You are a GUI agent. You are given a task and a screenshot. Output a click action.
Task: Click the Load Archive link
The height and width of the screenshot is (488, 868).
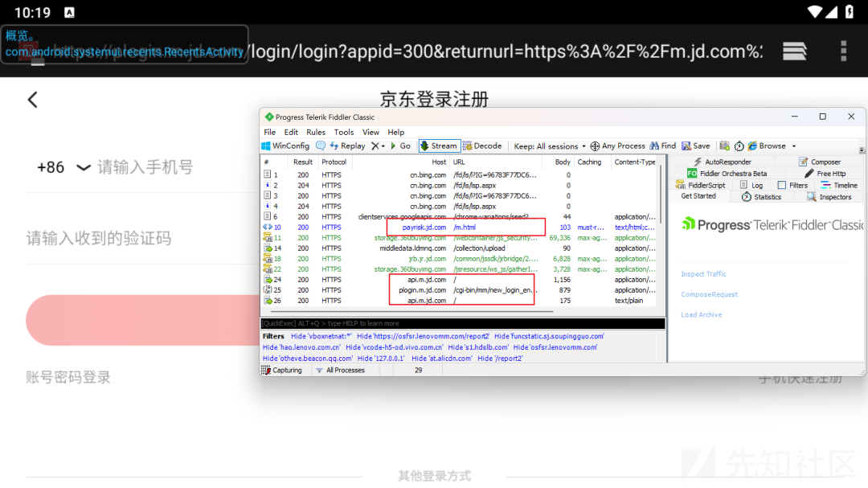(702, 314)
